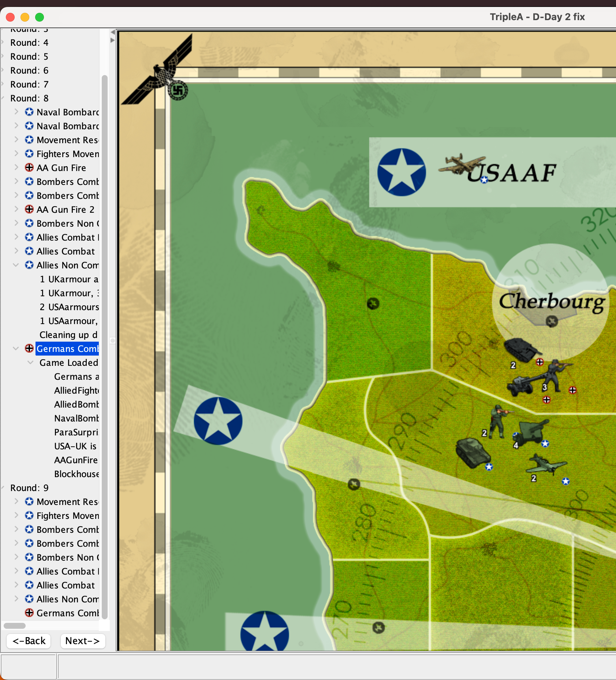Click the blue star roundel on western flight path
616x680 pixels.
click(218, 421)
